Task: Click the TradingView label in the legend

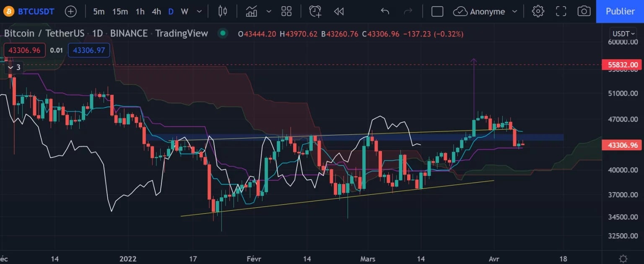Action: coord(182,34)
